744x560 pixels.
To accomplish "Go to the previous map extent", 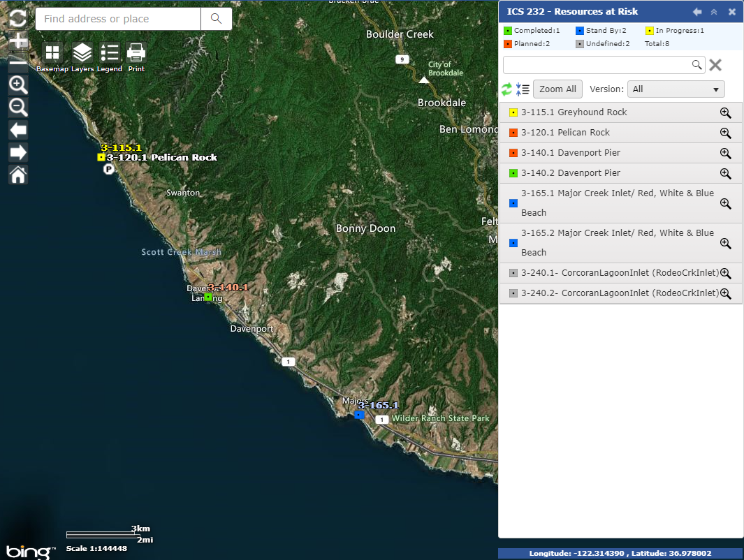I will click(18, 130).
